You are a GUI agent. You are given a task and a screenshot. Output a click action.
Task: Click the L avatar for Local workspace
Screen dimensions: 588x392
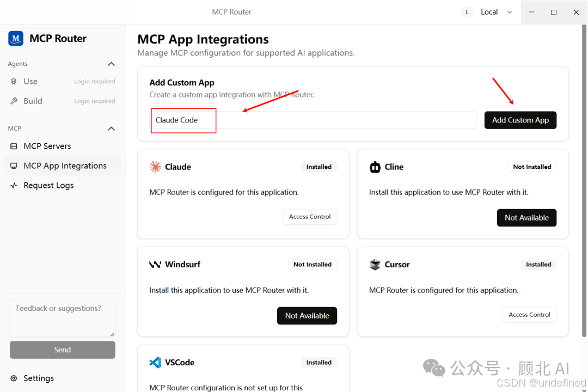click(x=467, y=12)
